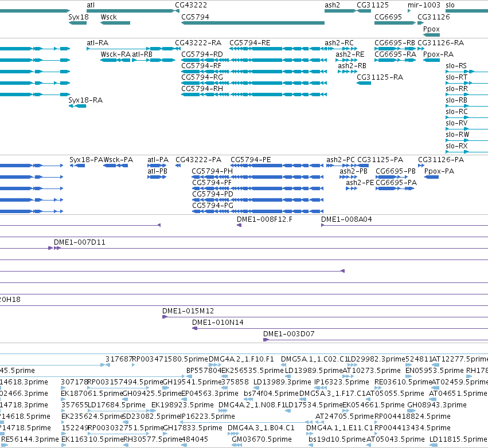Click BAC clone DME1-007D11
This screenshot has width=488, height=448.
tap(80, 242)
